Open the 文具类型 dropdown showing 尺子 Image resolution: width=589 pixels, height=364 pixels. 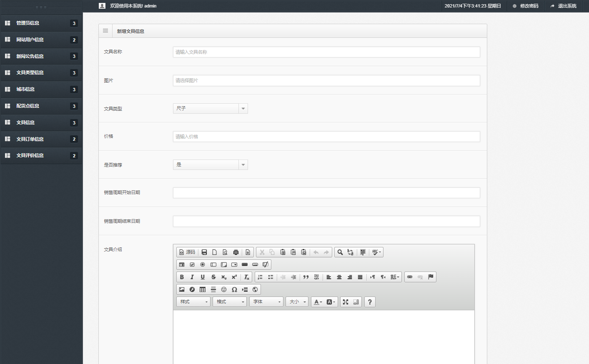click(210, 108)
